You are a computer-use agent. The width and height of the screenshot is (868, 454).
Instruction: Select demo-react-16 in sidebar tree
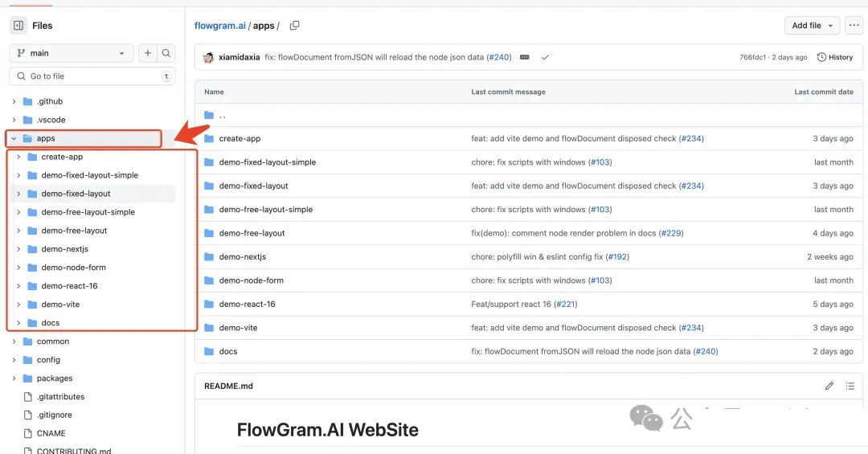[69, 286]
